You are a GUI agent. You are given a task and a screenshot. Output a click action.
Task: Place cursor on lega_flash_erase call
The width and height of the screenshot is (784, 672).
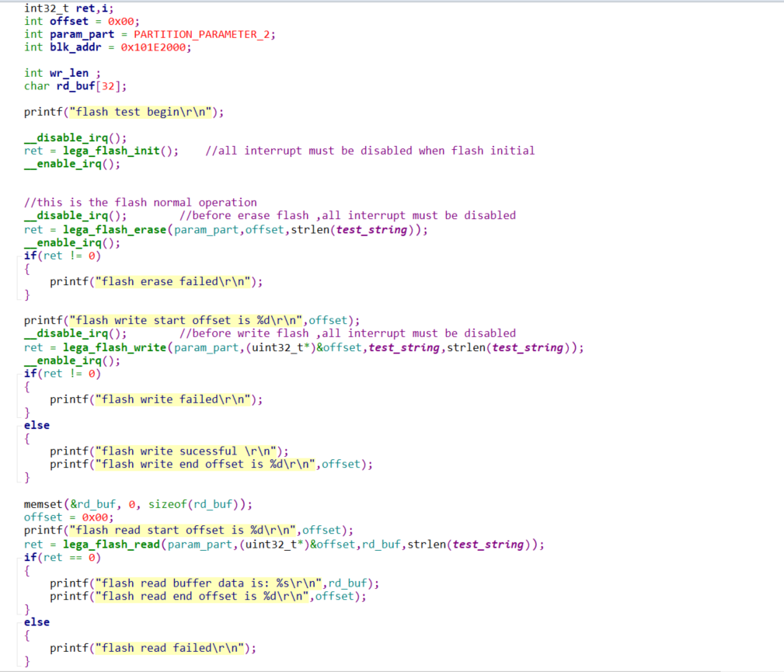(x=114, y=229)
